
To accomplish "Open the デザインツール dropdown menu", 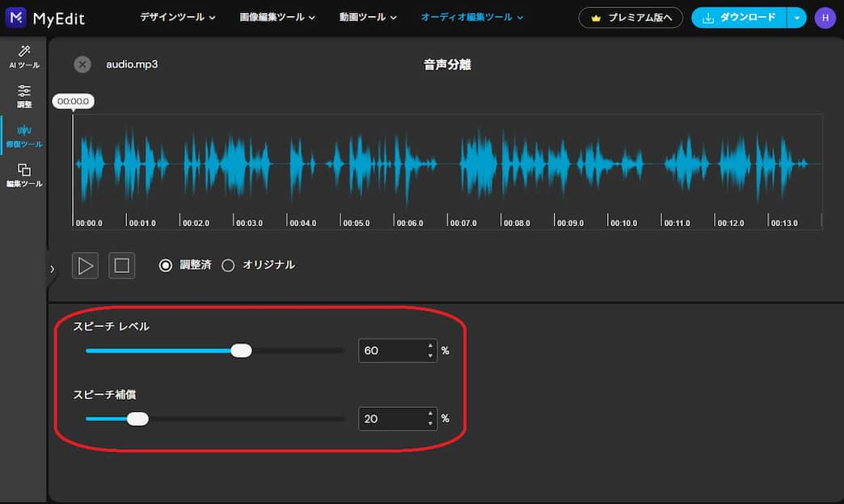I will tap(176, 16).
